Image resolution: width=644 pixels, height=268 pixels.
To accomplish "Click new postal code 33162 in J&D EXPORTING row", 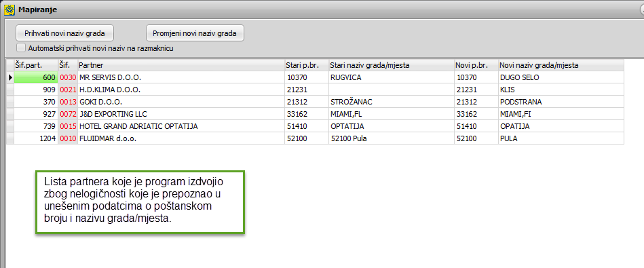I will 476,114.
